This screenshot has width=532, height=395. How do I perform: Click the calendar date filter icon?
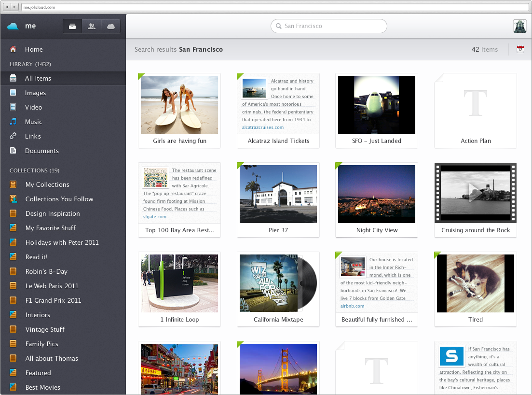(520, 49)
